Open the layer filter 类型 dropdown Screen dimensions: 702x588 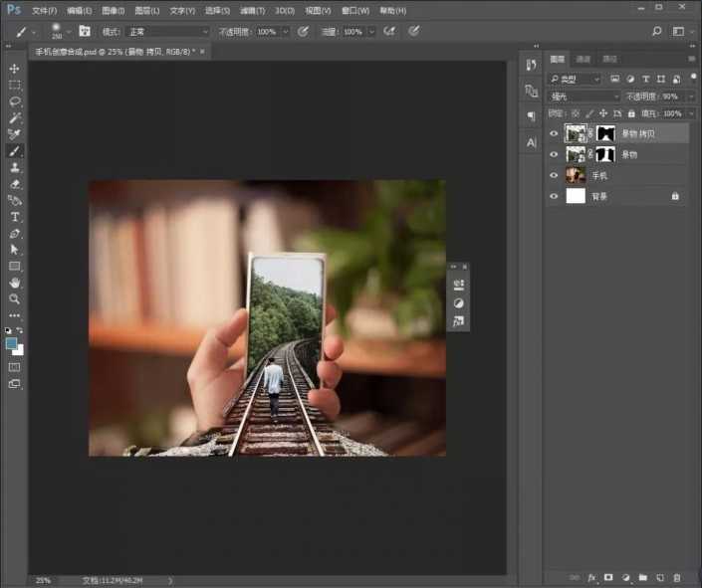(x=576, y=79)
